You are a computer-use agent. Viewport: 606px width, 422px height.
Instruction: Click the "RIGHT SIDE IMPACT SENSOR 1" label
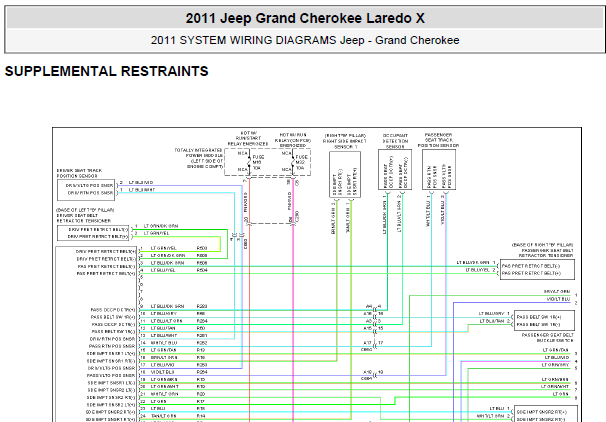coord(345,144)
